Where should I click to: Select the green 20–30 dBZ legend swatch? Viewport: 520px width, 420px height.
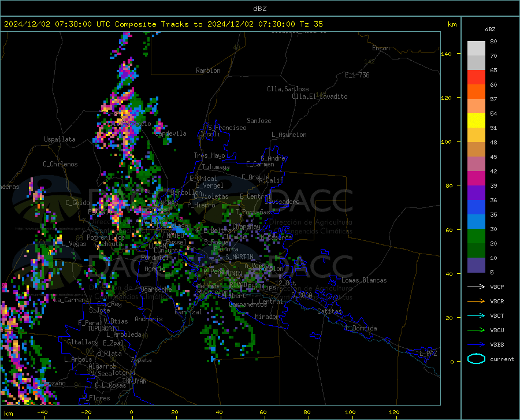[476, 236]
